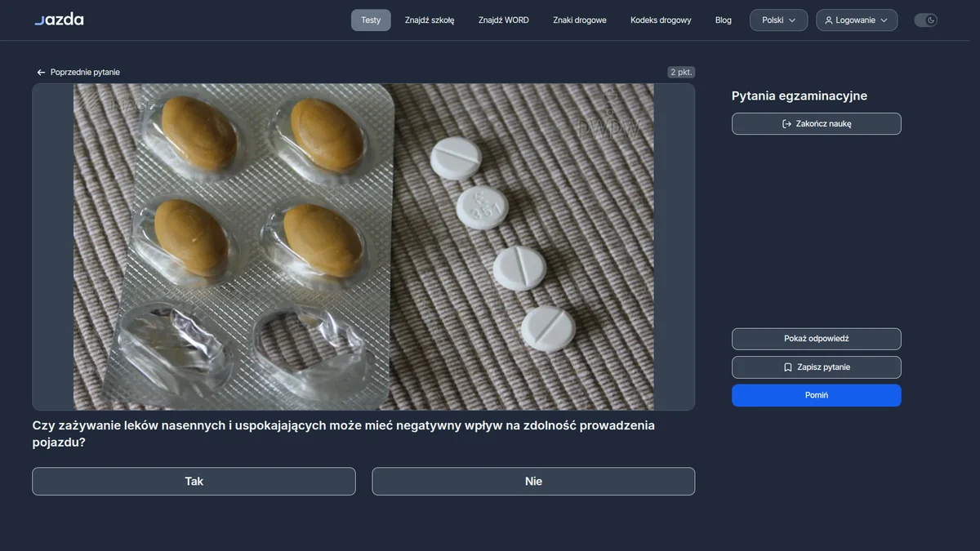Click the pills question image
Image resolution: width=980 pixels, height=551 pixels.
click(x=363, y=247)
